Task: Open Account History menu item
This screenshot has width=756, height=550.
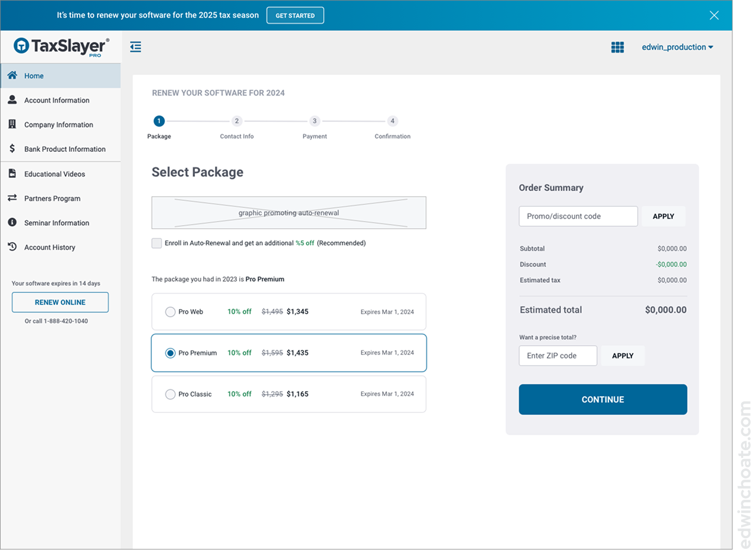Action: tap(60, 248)
